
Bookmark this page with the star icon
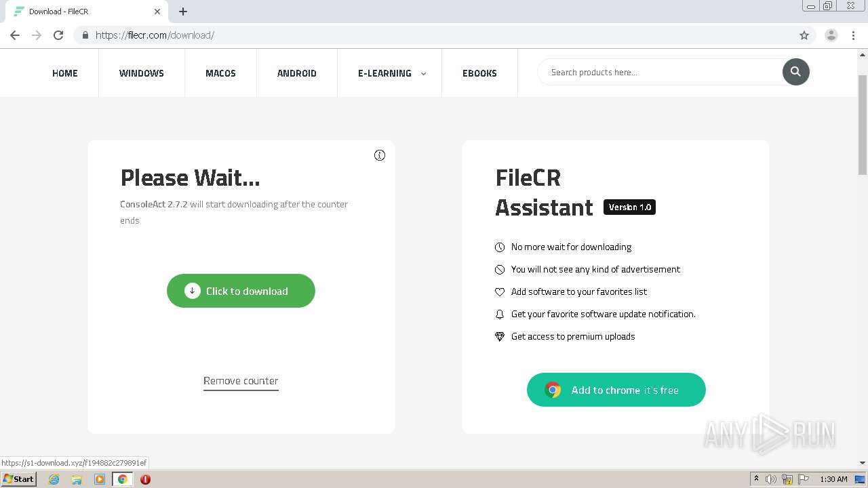[x=804, y=35]
